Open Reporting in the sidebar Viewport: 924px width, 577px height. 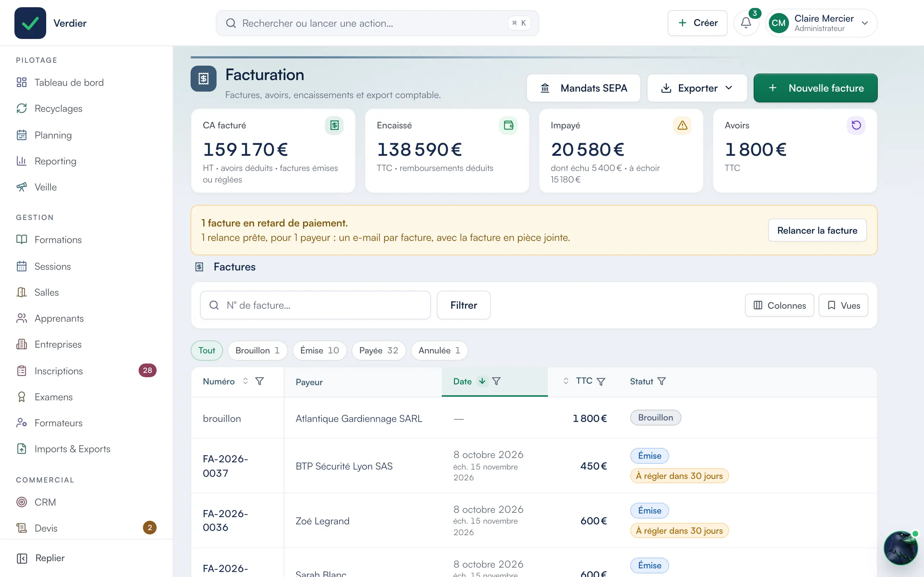coord(55,161)
